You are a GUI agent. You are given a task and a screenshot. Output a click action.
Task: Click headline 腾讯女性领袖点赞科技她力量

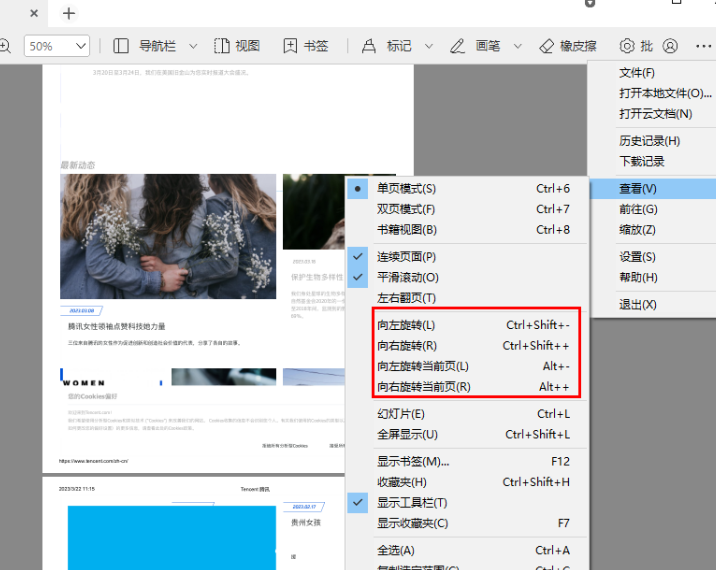coord(116,327)
